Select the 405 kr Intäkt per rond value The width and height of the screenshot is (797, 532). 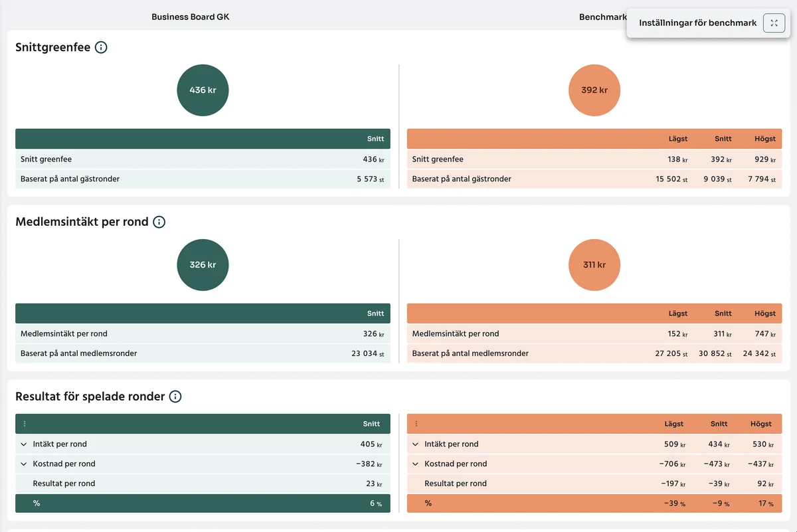tap(372, 444)
